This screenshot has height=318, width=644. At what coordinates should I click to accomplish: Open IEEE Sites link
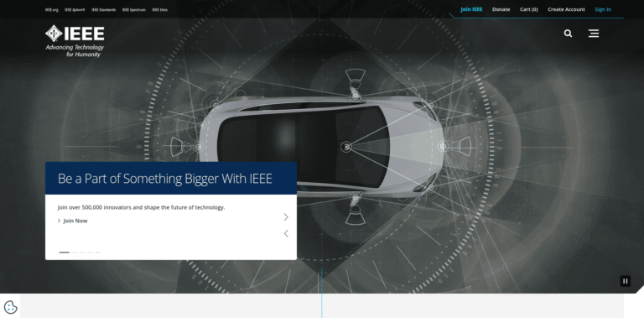click(160, 10)
